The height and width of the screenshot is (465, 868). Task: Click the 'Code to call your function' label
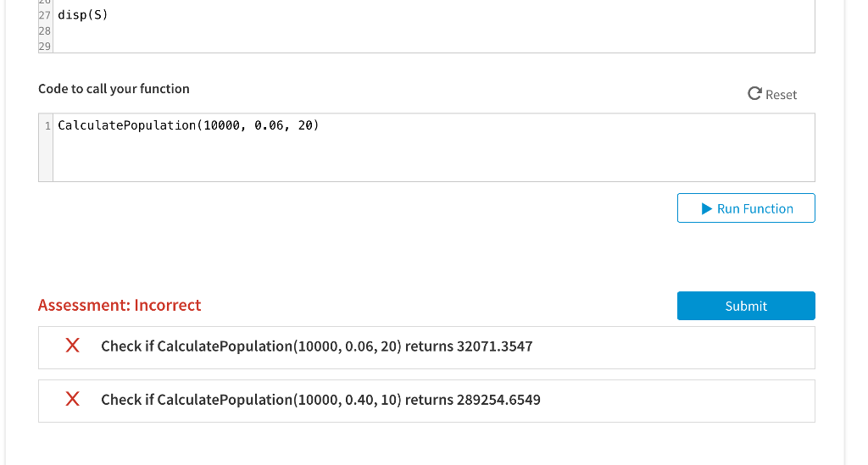click(114, 88)
